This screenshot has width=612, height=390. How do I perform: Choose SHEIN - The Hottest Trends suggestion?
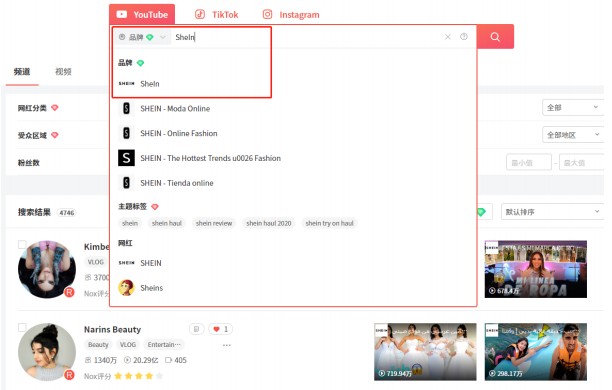click(x=210, y=158)
